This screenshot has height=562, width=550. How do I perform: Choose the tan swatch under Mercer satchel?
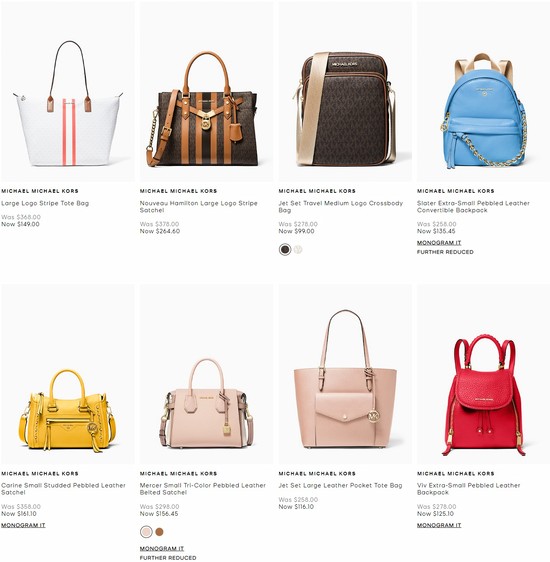(159, 532)
